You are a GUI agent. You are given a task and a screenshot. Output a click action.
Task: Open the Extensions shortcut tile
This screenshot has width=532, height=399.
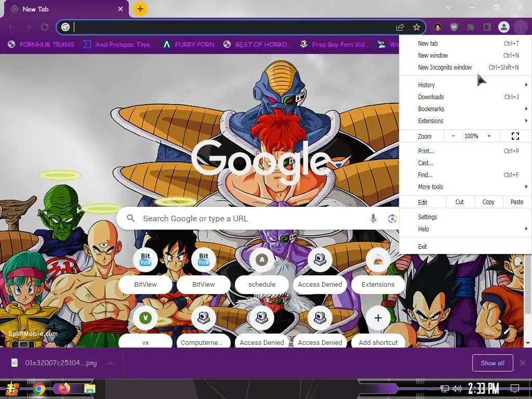378,270
